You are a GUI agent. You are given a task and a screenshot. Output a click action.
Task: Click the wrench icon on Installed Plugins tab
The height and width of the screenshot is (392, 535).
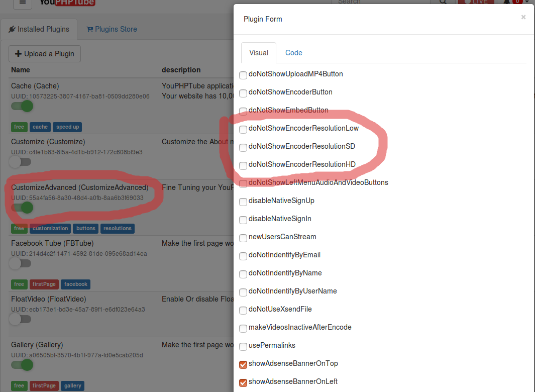[x=12, y=29]
